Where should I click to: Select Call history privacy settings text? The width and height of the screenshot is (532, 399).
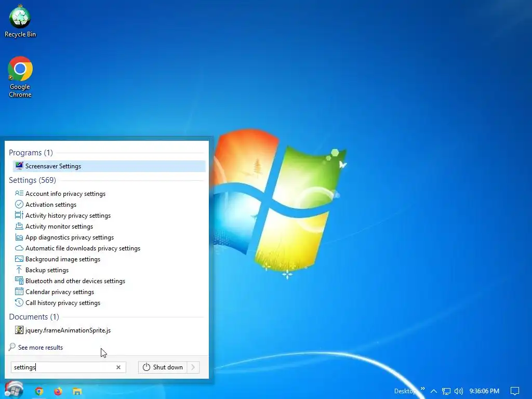click(63, 303)
